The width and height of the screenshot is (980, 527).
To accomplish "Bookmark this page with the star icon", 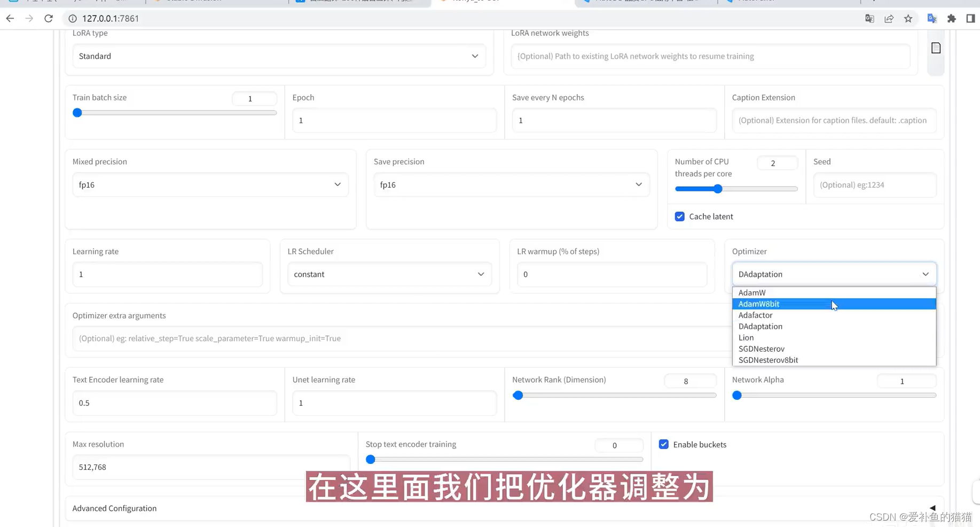I will [x=908, y=19].
